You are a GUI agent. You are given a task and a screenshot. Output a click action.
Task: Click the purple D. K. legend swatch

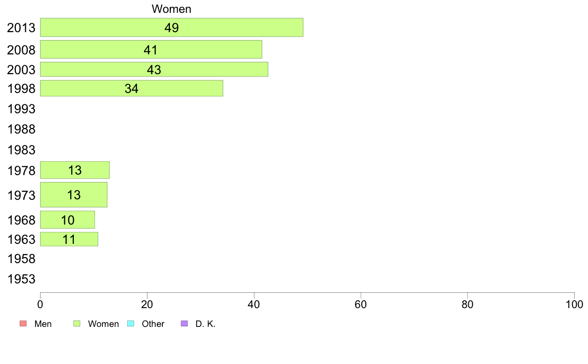[185, 323]
